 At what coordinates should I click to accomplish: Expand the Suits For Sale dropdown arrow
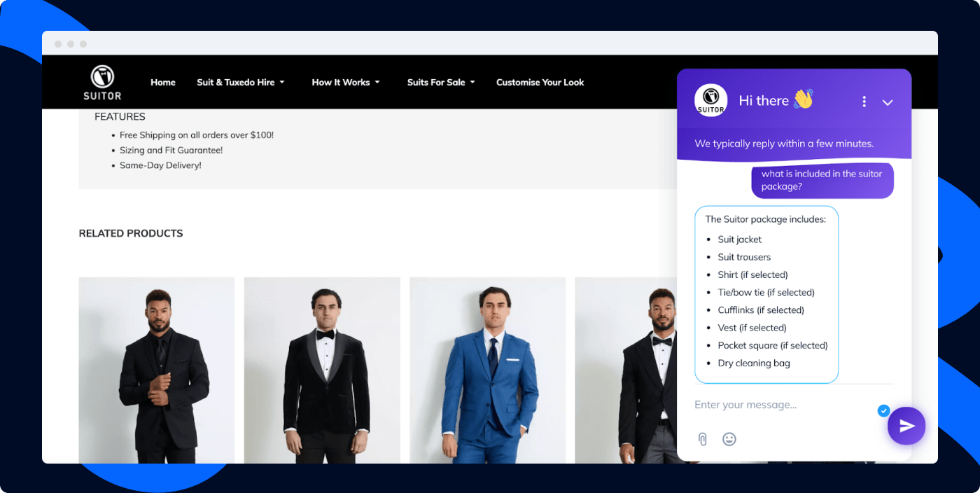(472, 83)
